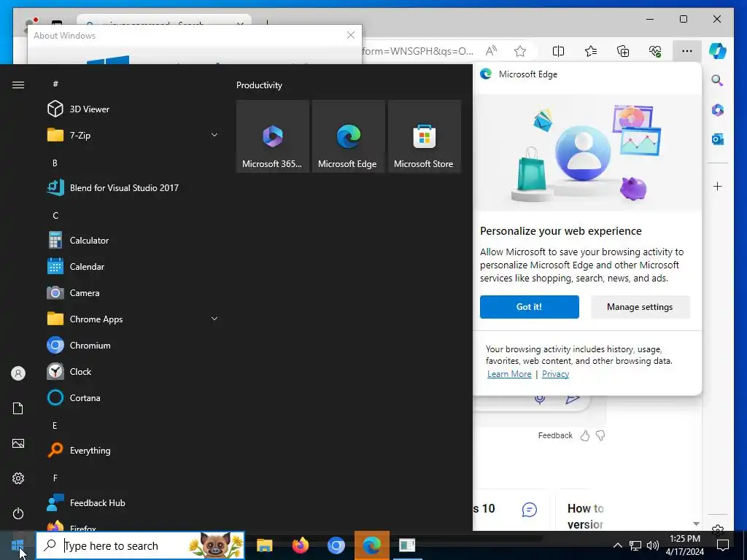Open Calculator from the Start menu
Image resolution: width=747 pixels, height=560 pixels.
pyautogui.click(x=133, y=241)
